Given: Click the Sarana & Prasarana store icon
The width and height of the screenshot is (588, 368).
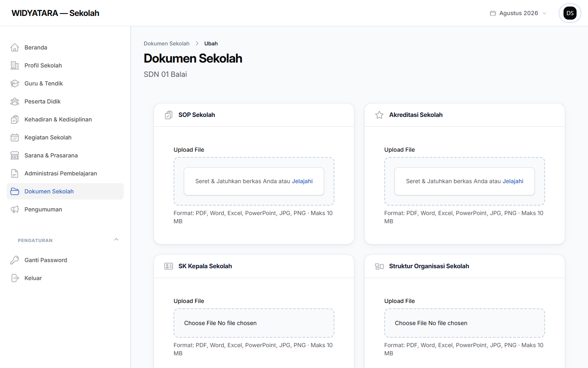Looking at the screenshot, I should click(15, 155).
